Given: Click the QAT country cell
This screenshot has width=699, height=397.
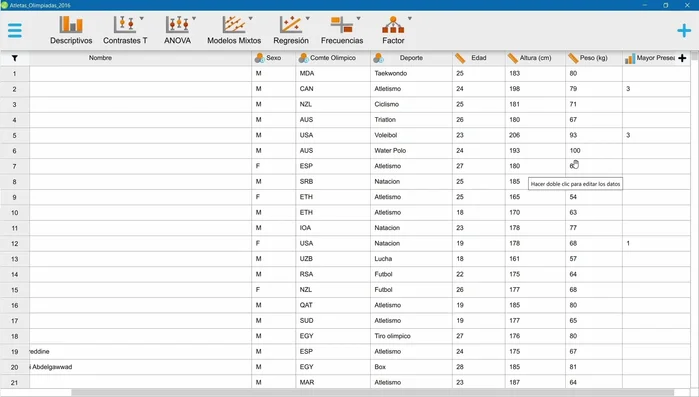Looking at the screenshot, I should click(333, 305).
